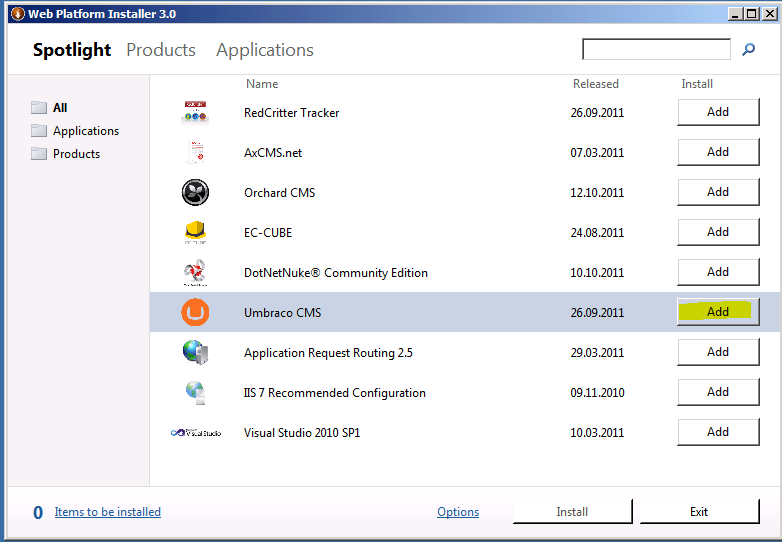
Task: Click Application Request Routing date 29.03.2011
Action: (597, 353)
